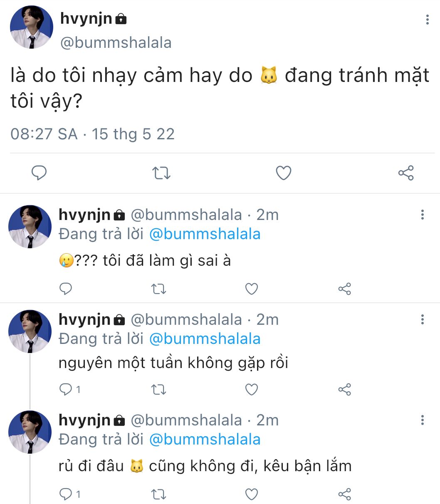Reply to the "tôi đã làm gì sai à" tweet
The width and height of the screenshot is (440, 504).
[x=66, y=289]
